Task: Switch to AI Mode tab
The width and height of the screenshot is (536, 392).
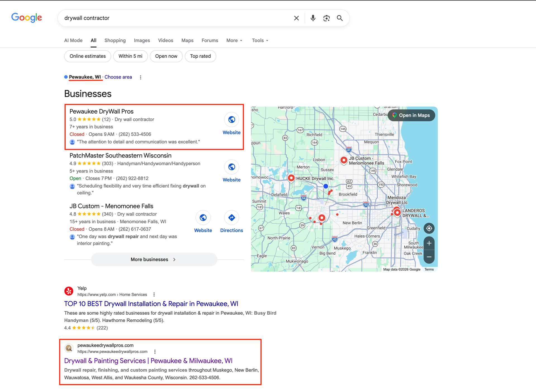Action: click(x=73, y=40)
